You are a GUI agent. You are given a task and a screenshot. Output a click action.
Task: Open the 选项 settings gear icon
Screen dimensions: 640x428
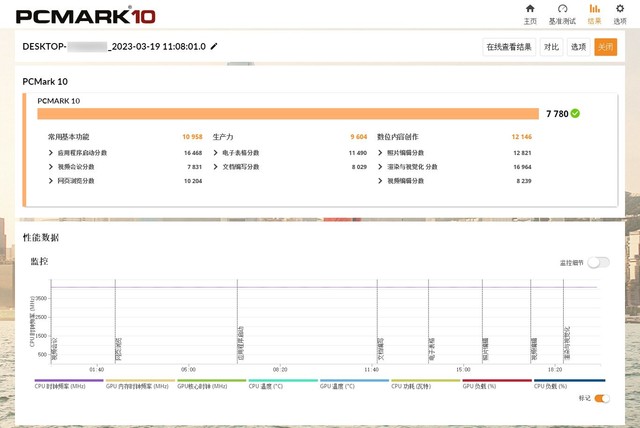(x=620, y=13)
